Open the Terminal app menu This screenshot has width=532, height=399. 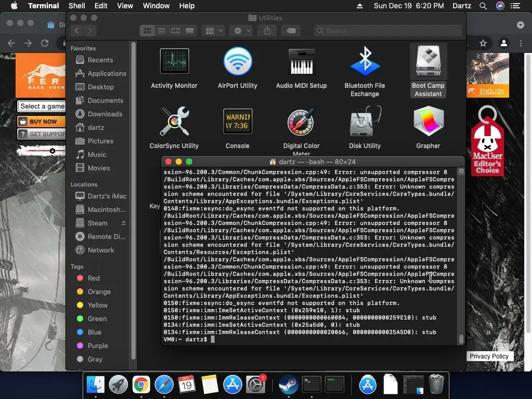44,6
